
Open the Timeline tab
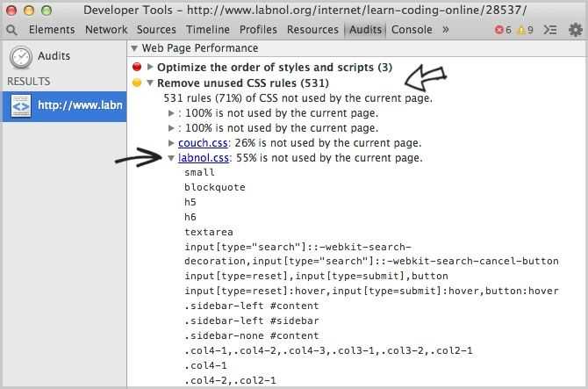tap(208, 30)
